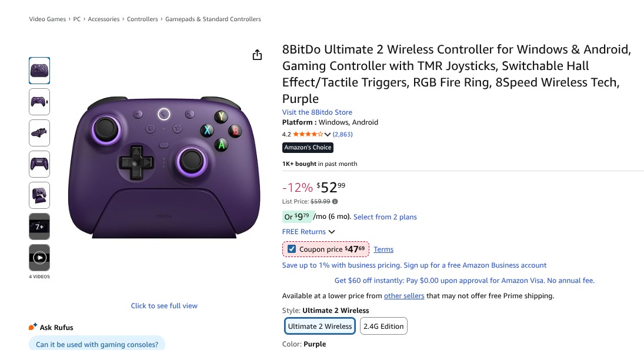
Task: Click to see full view of image
Action: pos(164,306)
